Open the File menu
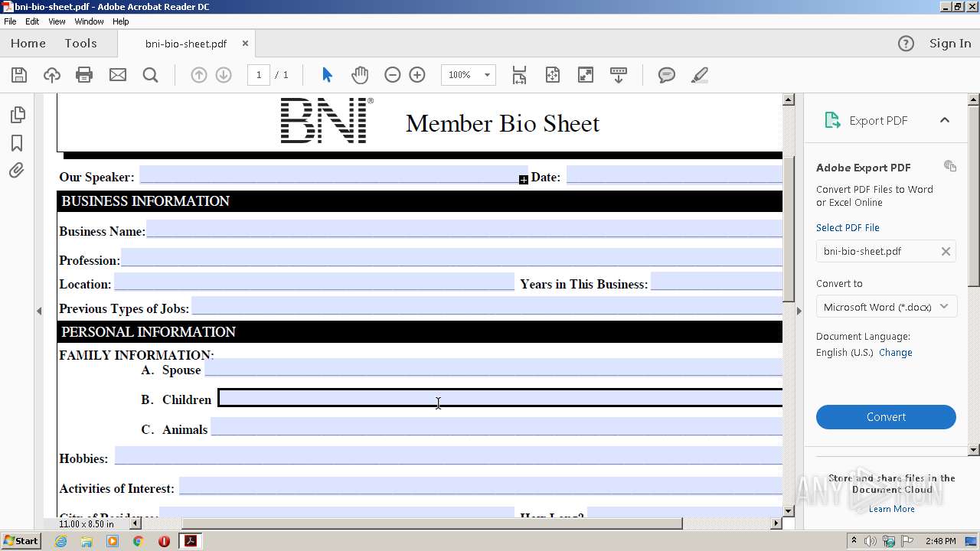The width and height of the screenshot is (980, 551). click(x=10, y=21)
